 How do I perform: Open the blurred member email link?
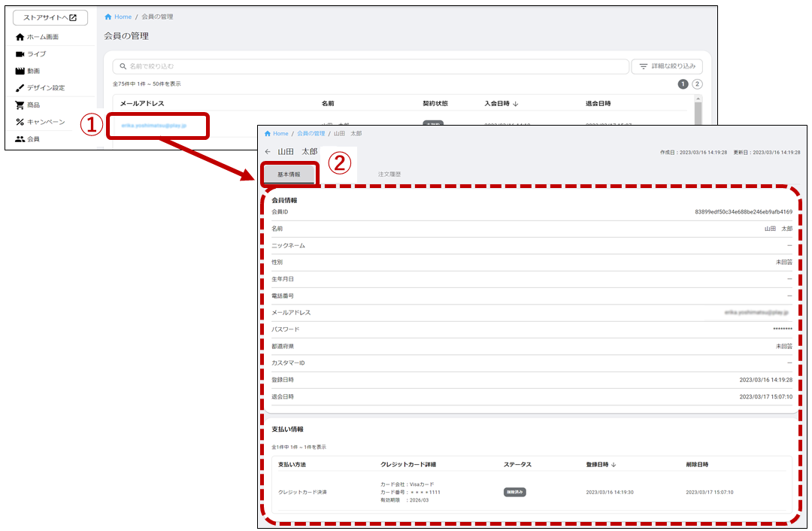[154, 126]
